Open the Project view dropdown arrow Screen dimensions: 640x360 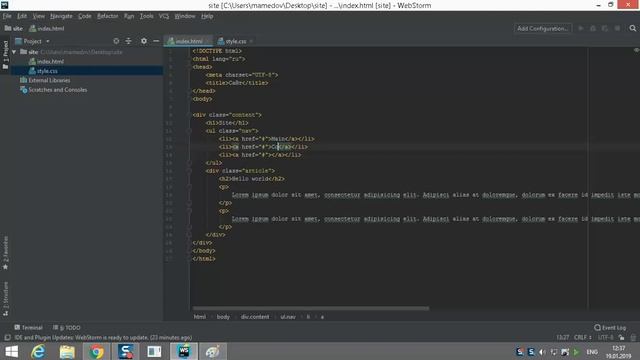(x=48, y=41)
